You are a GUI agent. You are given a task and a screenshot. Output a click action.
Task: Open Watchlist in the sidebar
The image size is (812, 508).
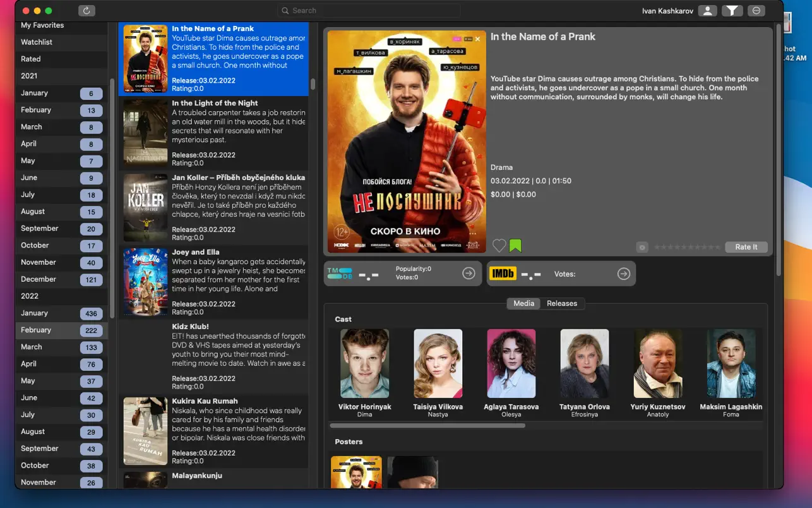[61, 42]
